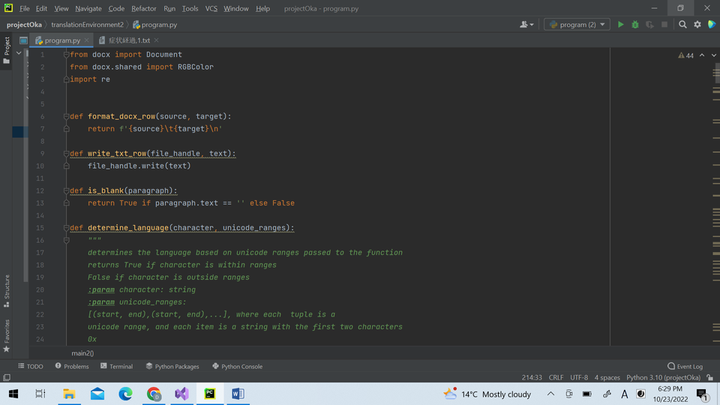Open Visual Studio from the taskbar

pyautogui.click(x=182, y=395)
